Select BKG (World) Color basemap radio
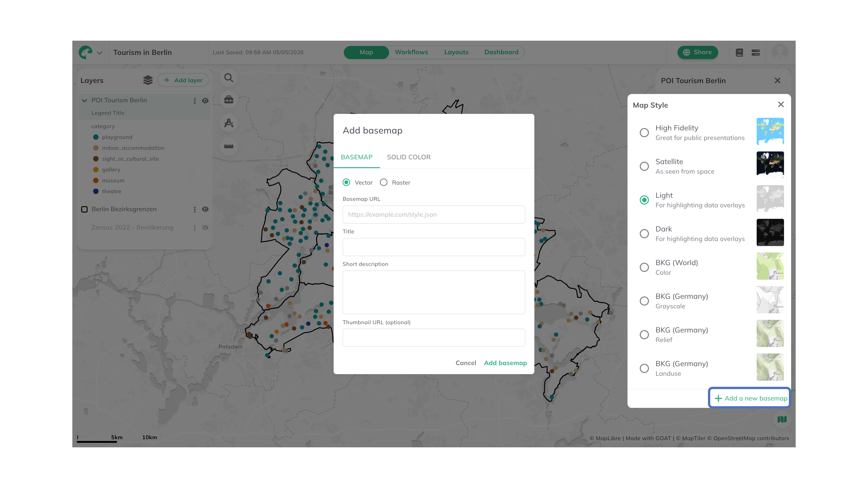Viewport: 868px width, 488px height. (644, 267)
